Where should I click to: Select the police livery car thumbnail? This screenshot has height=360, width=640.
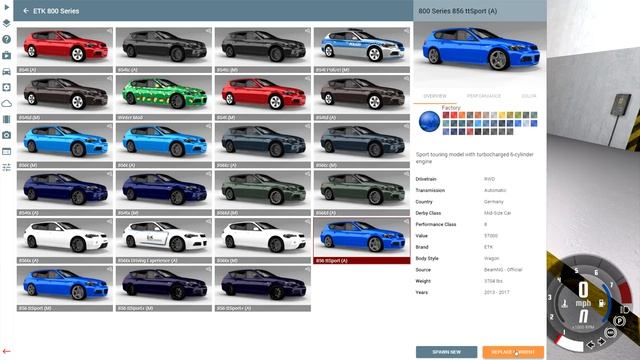click(362, 50)
